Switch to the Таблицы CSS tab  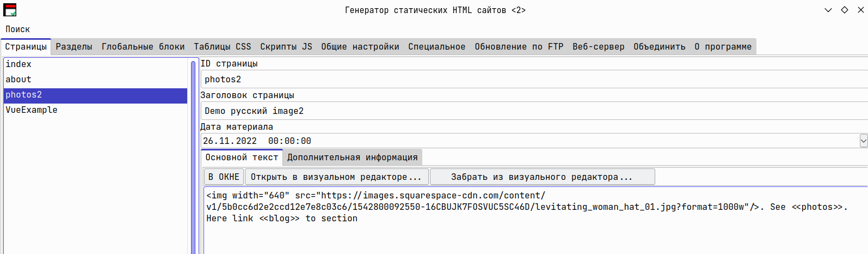(223, 47)
